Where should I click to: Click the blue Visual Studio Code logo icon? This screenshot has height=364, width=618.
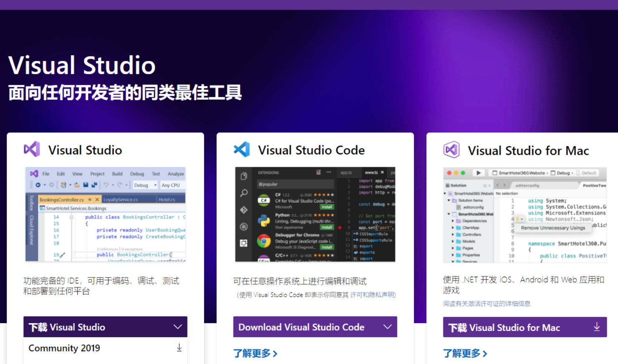point(242,149)
